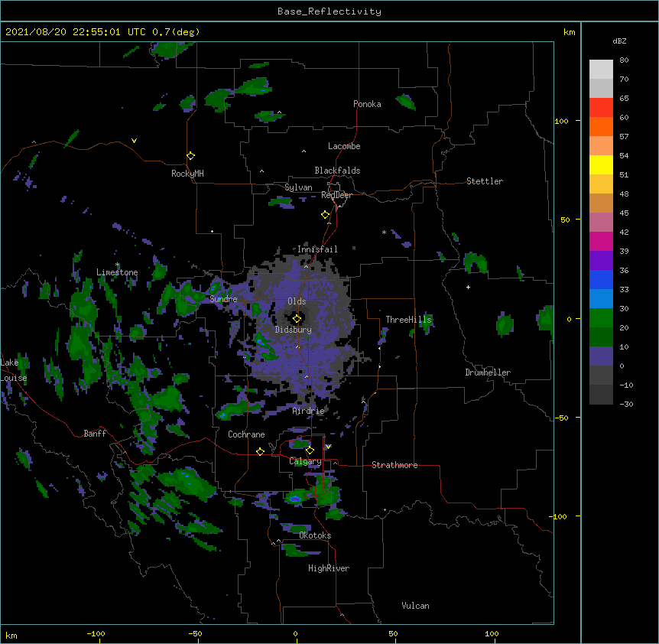Select the Lacombe city label
The image size is (659, 644).
(x=344, y=146)
